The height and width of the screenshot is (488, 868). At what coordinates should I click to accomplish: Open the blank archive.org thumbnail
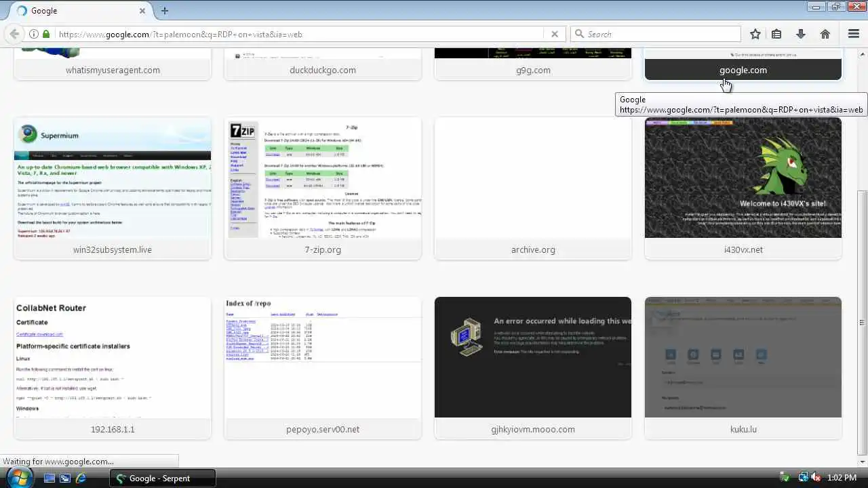coord(533,178)
